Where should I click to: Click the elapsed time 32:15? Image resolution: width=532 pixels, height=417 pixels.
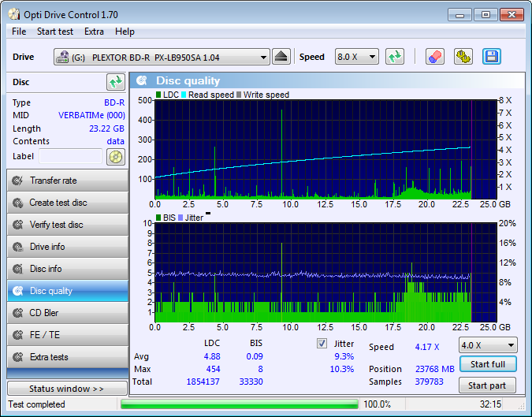pos(490,404)
